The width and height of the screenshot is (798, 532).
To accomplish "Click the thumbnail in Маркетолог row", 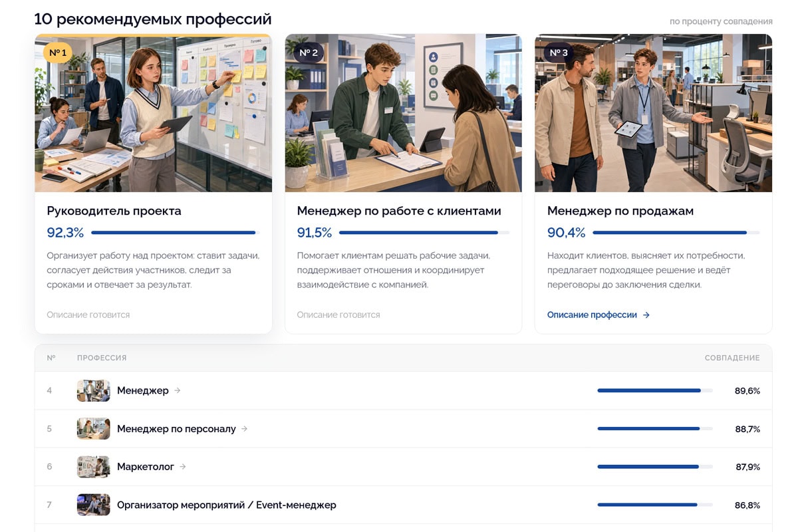I will (93, 467).
